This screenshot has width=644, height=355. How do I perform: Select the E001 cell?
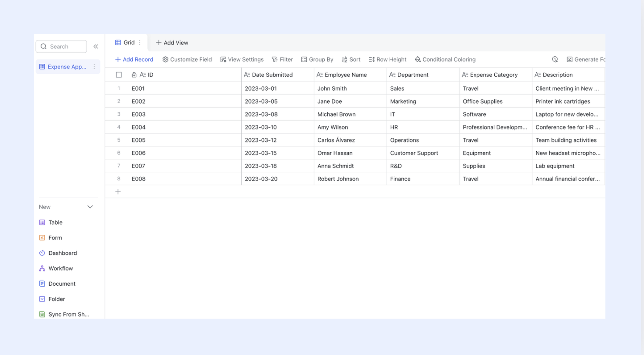point(185,88)
